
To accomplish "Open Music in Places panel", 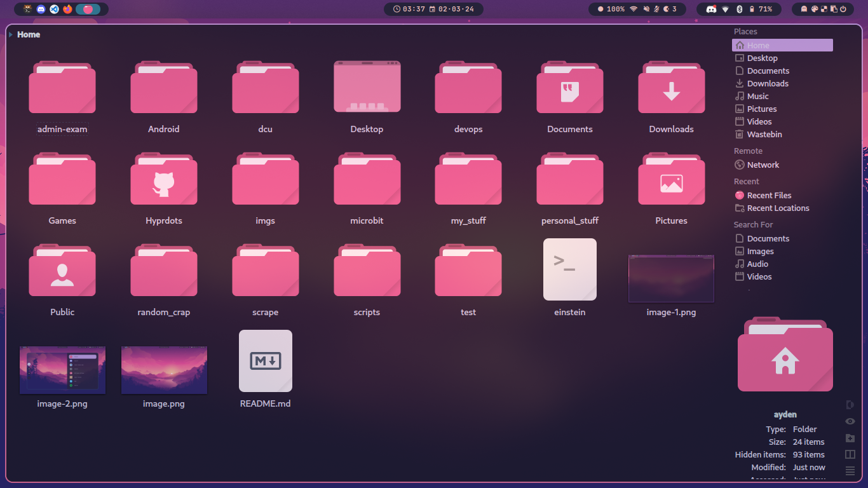I will (x=782, y=96).
